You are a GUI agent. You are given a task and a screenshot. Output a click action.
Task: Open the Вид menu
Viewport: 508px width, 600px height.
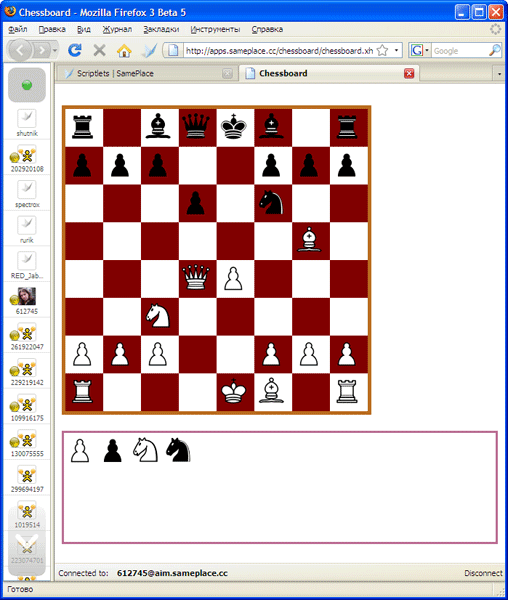83,29
